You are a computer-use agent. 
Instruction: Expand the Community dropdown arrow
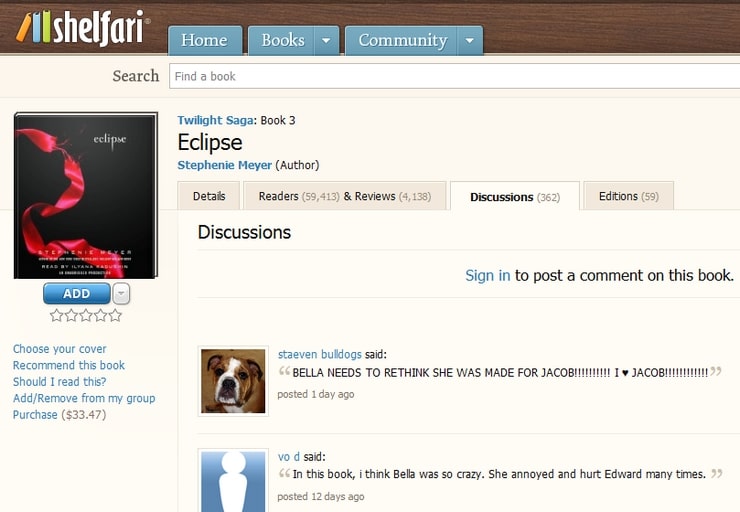(470, 41)
